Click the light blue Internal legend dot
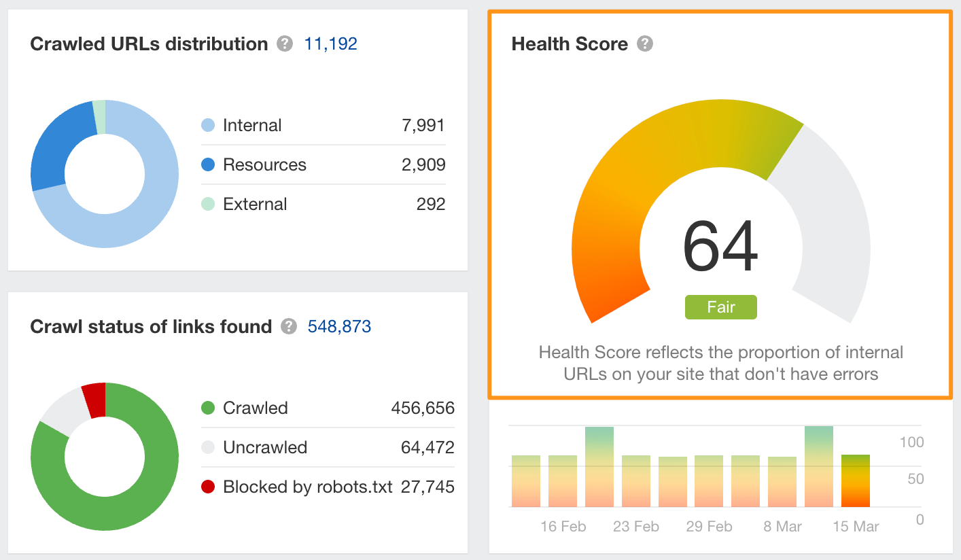 coord(208,126)
